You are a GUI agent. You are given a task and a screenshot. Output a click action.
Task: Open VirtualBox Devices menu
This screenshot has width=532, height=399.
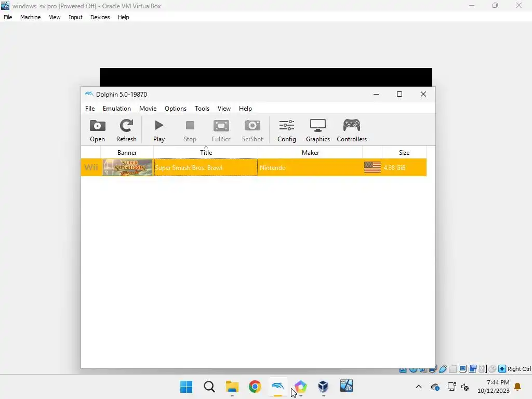pyautogui.click(x=100, y=17)
